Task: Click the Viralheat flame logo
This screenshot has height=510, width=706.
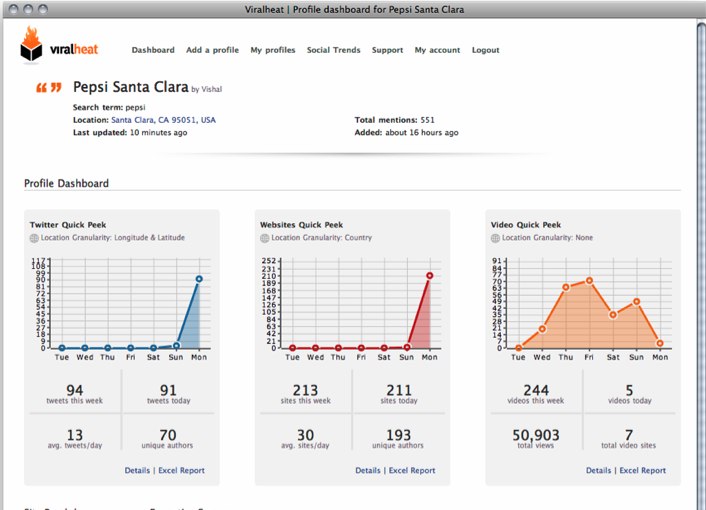Action: click(31, 44)
